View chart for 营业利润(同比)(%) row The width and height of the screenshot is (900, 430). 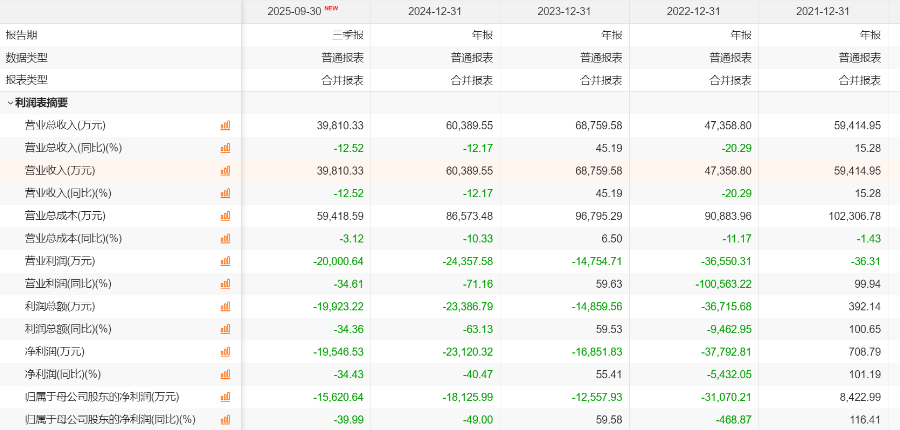(225, 283)
